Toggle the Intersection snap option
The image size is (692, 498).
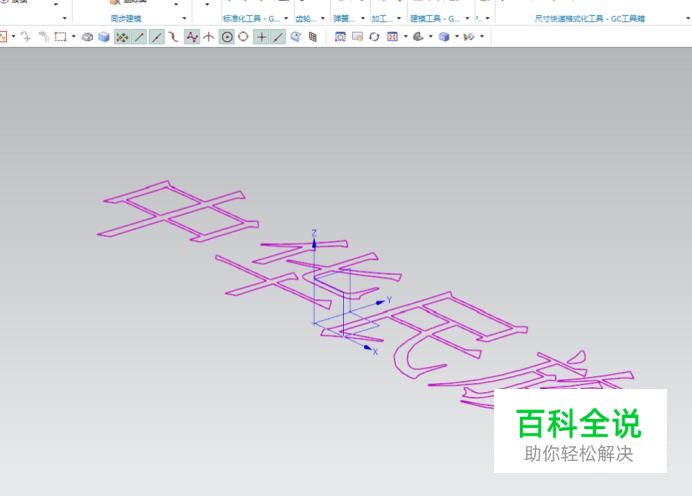click(x=209, y=37)
